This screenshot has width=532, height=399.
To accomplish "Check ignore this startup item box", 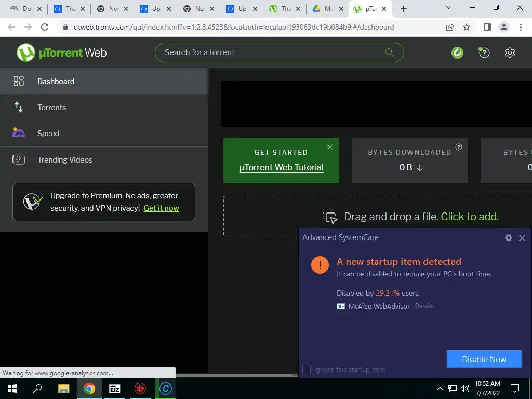I will (x=307, y=369).
